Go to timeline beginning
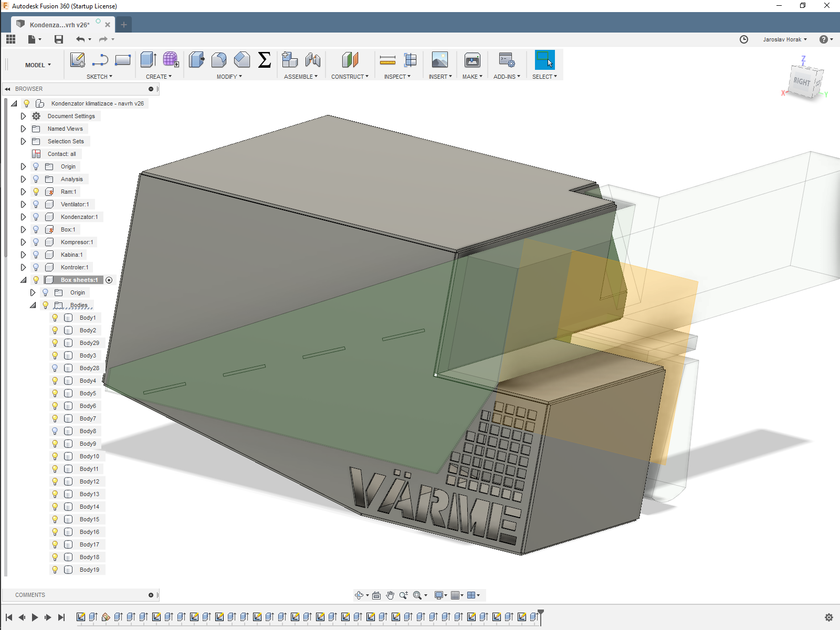Screen dimensions: 840x630 pyautogui.click(x=9, y=617)
